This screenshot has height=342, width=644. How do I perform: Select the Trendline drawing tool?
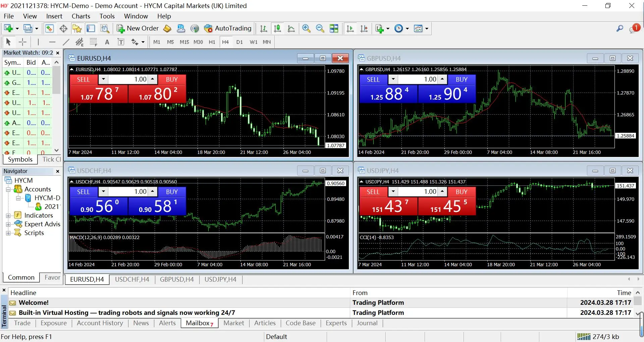66,42
